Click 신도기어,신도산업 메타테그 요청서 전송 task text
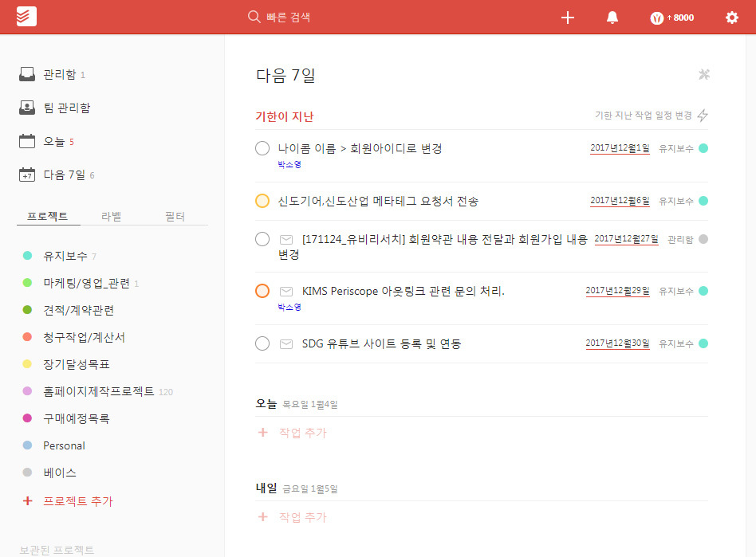756x557 pixels. 378,201
